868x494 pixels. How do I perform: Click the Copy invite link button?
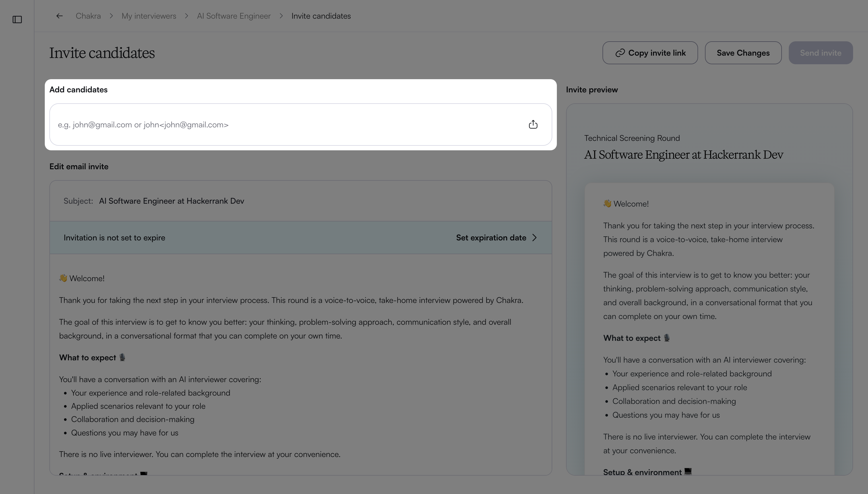tap(650, 53)
